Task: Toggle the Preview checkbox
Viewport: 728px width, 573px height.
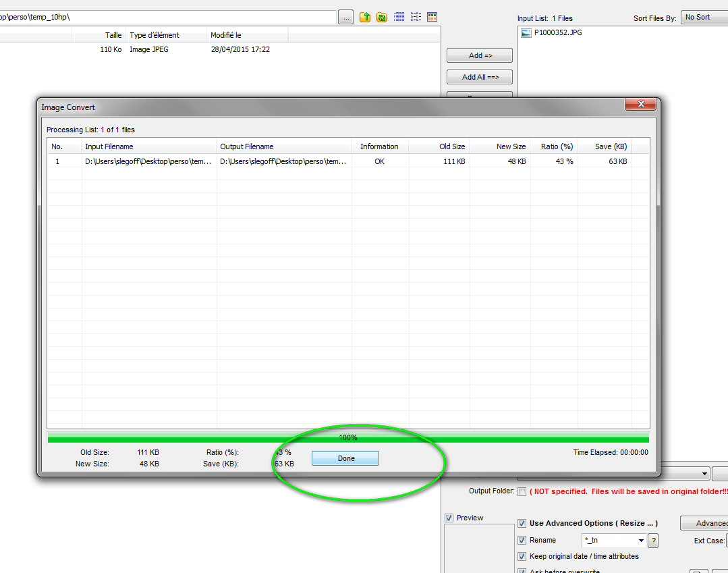Action: pos(449,518)
